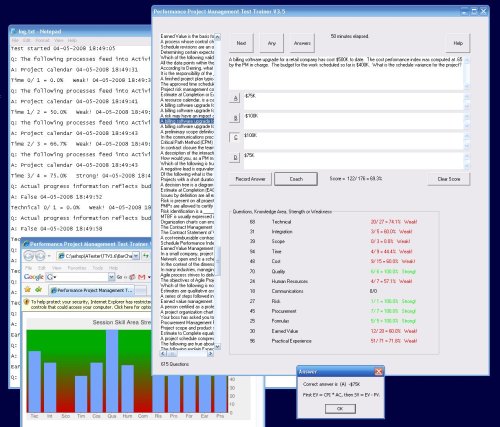Select answer choice D
This screenshot has width=500, height=427.
pyautogui.click(x=235, y=157)
